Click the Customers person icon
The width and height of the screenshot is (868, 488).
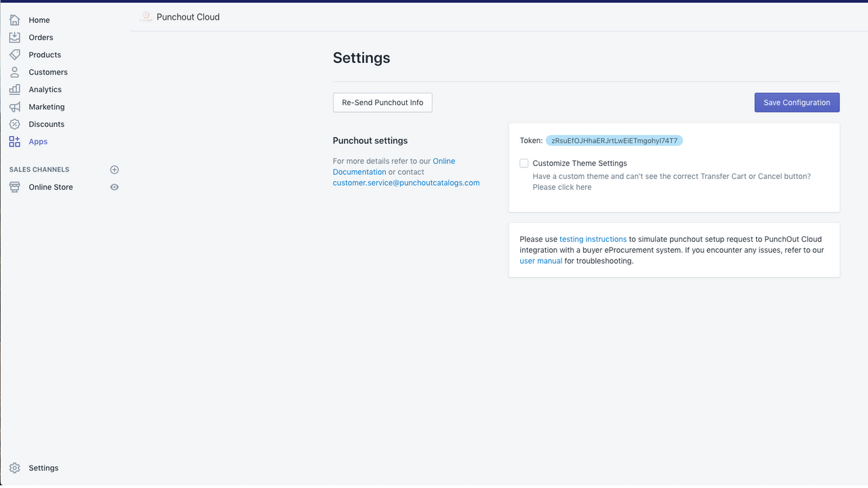pos(15,72)
